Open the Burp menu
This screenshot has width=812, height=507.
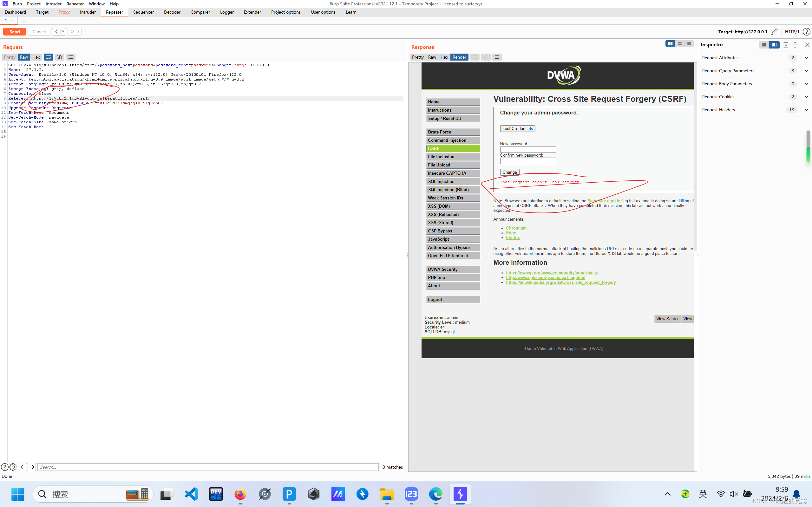tap(17, 4)
